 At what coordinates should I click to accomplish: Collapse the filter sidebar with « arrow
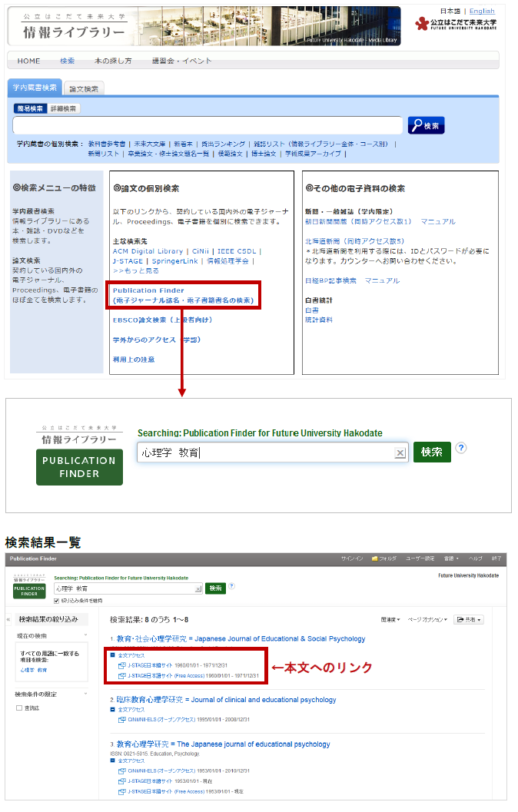pyautogui.click(x=8, y=619)
